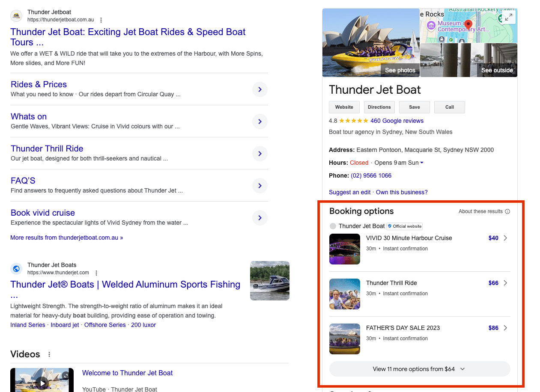Open the Offshore Series sitelink
Screen dimensions: 540x392
point(105,325)
